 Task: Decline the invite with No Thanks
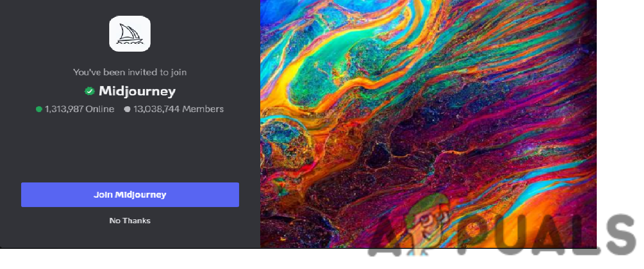click(130, 221)
